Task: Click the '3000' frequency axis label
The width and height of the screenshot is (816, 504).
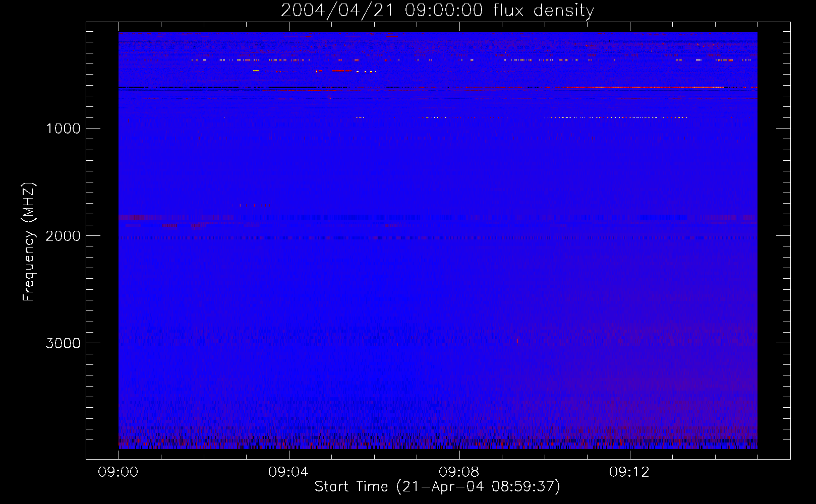Action: pos(63,343)
